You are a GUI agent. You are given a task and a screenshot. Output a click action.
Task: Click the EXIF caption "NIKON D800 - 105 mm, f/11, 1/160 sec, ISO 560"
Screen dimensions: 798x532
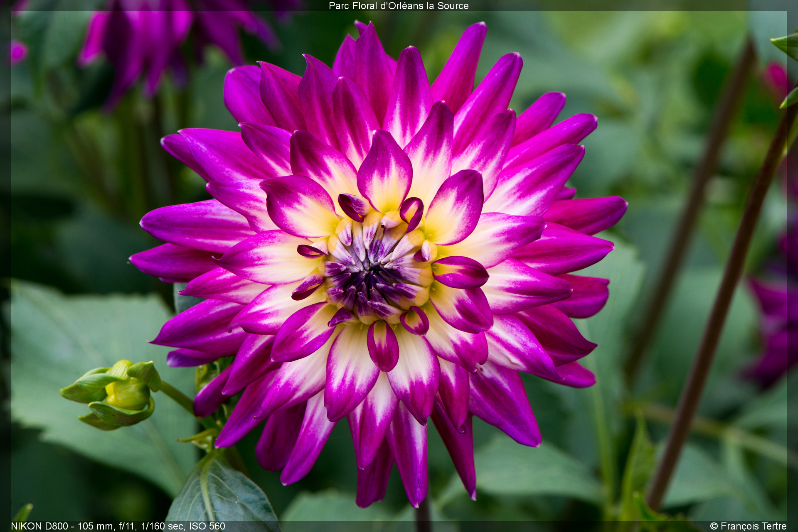tap(118, 526)
